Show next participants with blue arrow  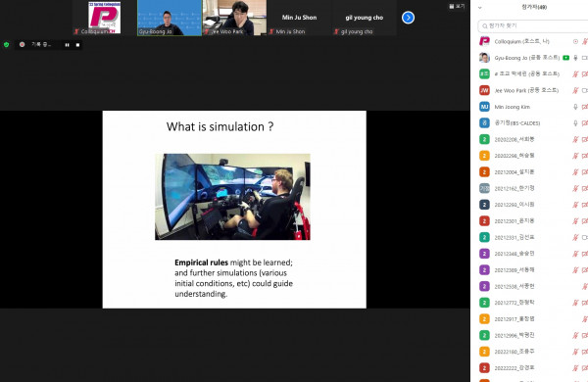pos(408,18)
